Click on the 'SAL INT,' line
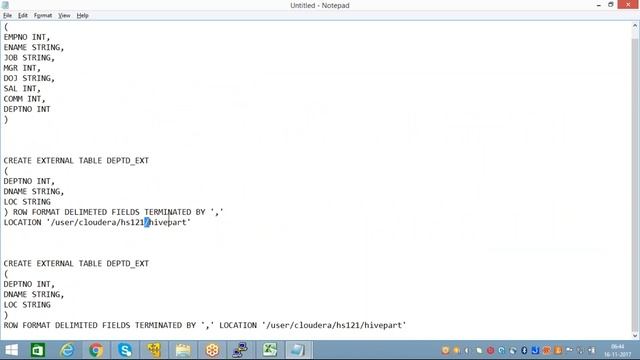The height and width of the screenshot is (360, 640). pyautogui.click(x=22, y=89)
